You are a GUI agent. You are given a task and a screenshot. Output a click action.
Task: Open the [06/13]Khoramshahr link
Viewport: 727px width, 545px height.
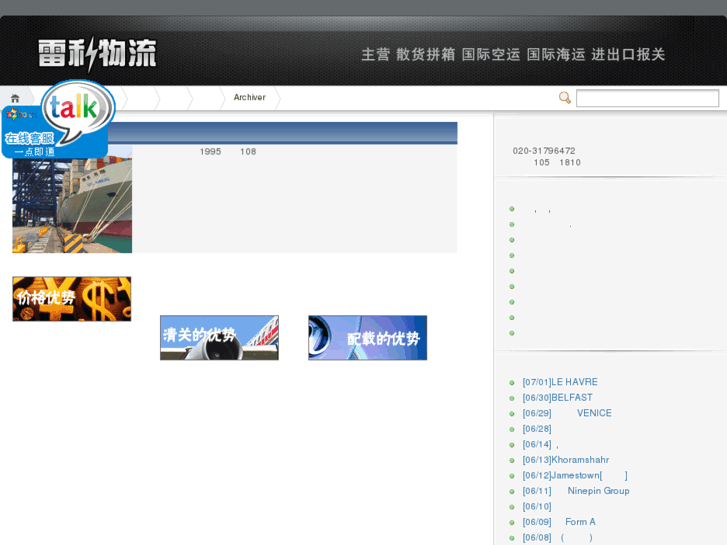pos(566,460)
